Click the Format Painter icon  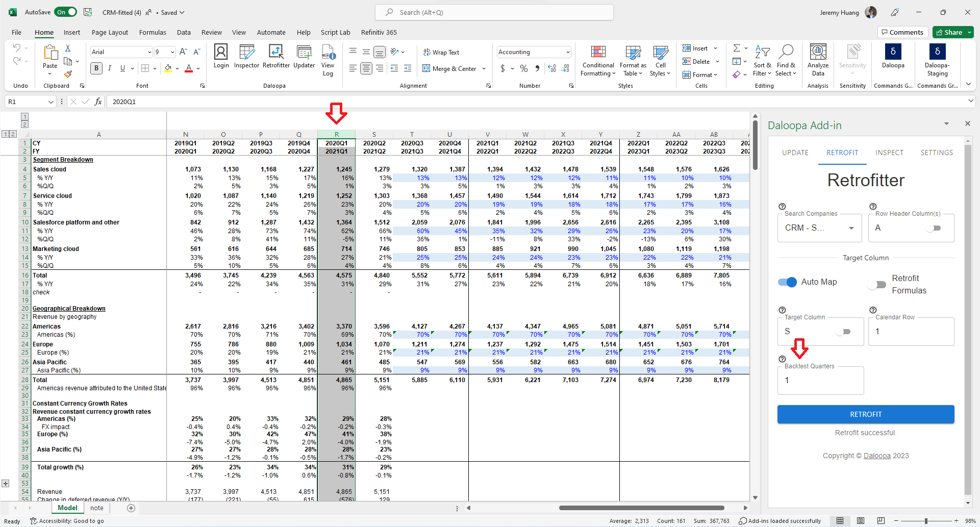[x=68, y=74]
